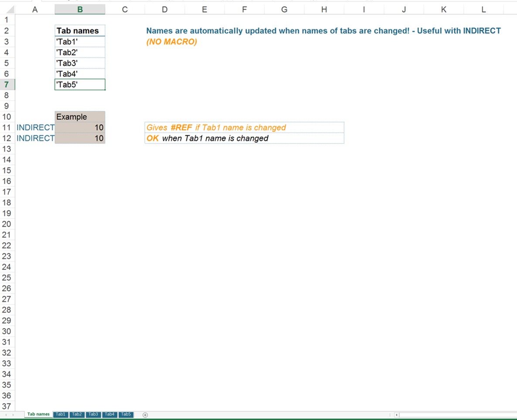Click the next sheet scroll arrow
The image size is (517, 420).
pos(13,415)
